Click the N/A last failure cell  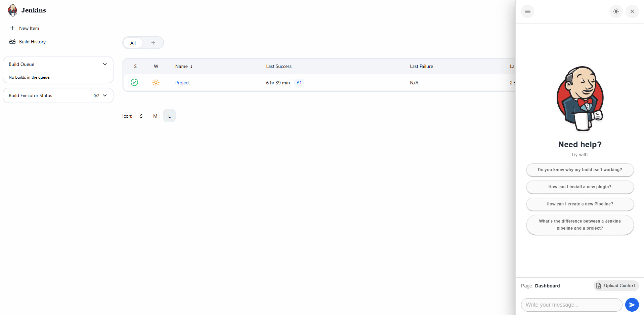pos(414,83)
